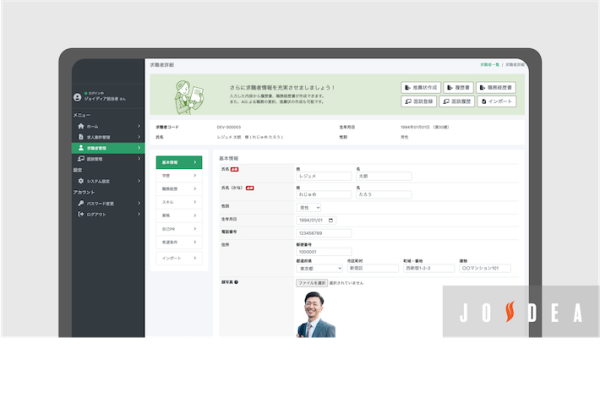Click the home icon beside ホーム
The image size is (600, 400).
(x=80, y=128)
